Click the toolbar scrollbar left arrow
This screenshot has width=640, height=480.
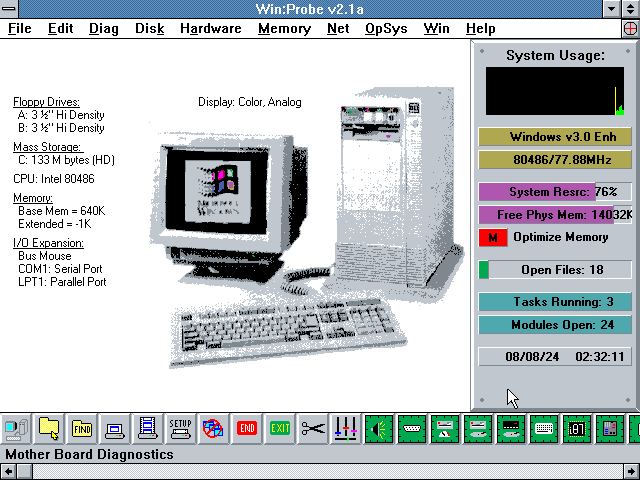8,471
